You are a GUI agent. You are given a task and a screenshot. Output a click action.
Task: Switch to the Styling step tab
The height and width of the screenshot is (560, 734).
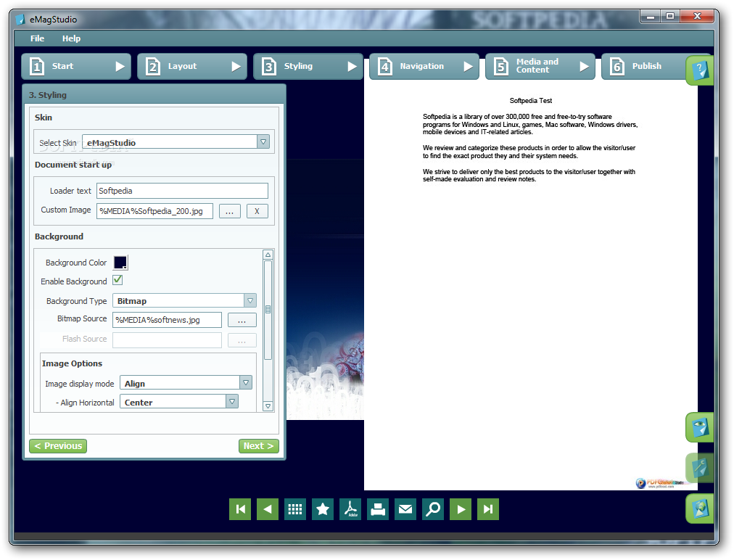308,67
